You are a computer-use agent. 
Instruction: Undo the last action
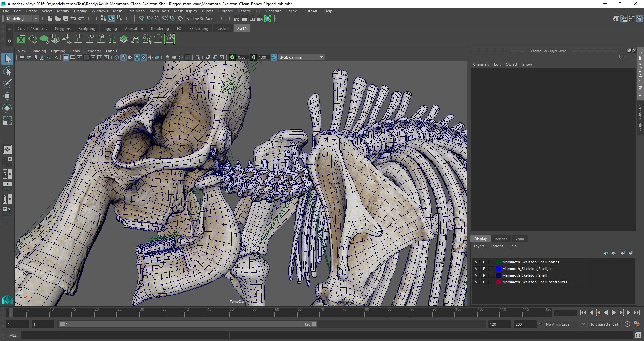click(x=73, y=19)
